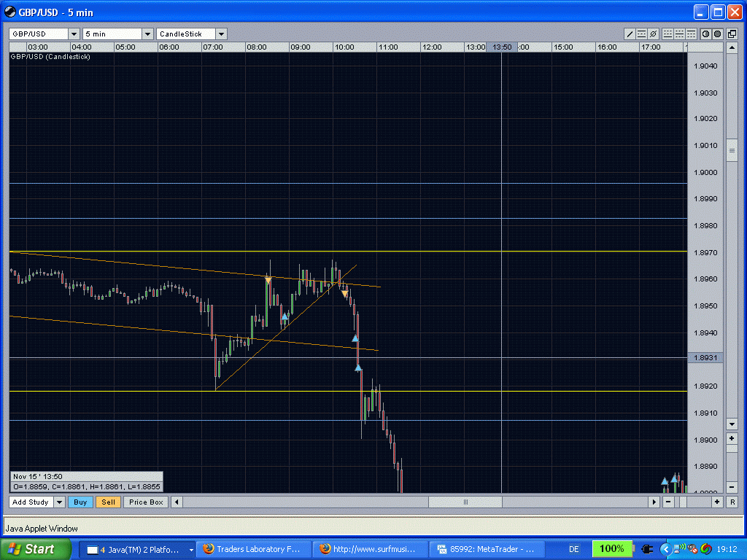Open the 5 min timeframe dropdown

[x=147, y=34]
